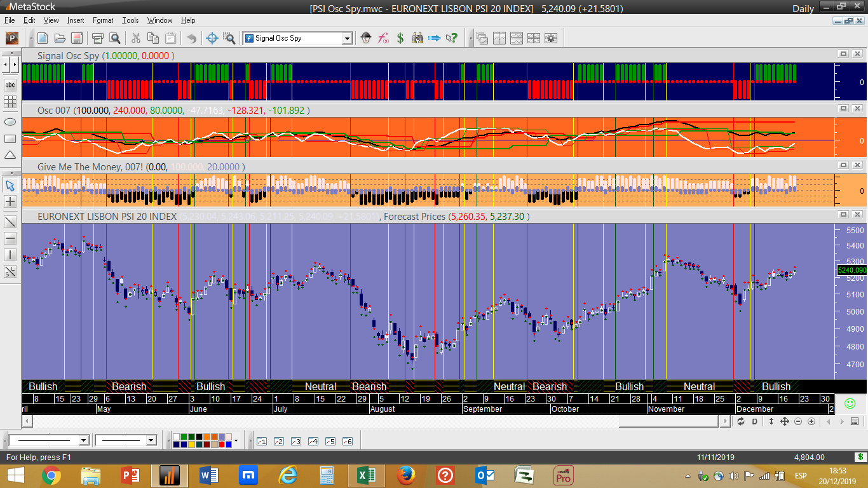Expand the first line style dropdown
Image resolution: width=868 pixels, height=488 pixels.
[83, 440]
